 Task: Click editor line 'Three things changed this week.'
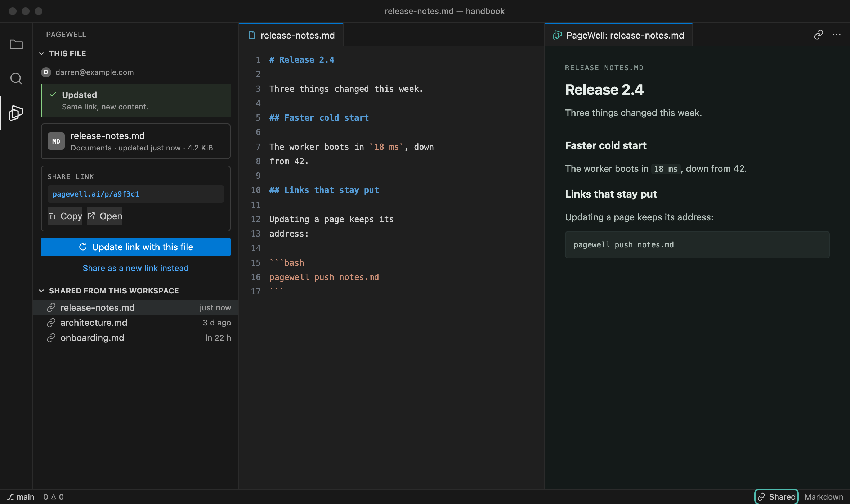(346, 89)
